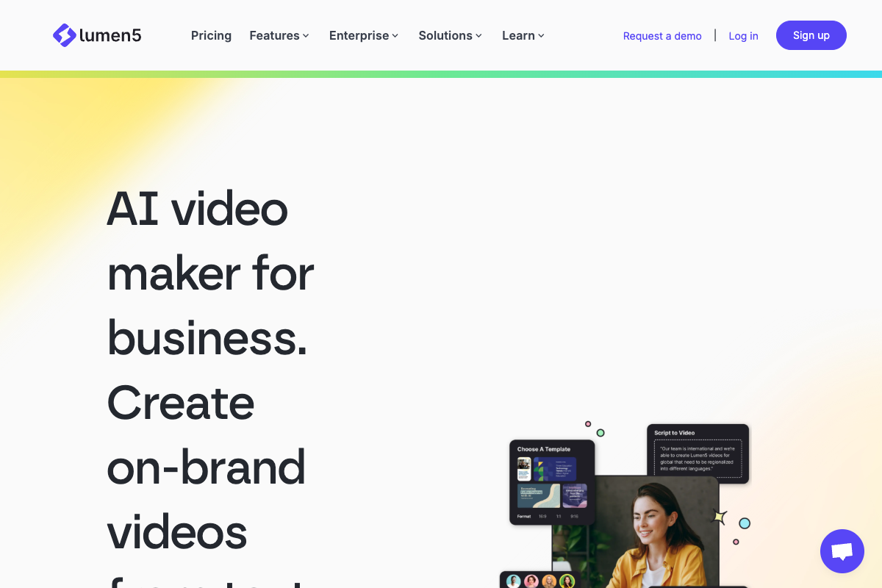
Task: Open the Learn dropdown menu
Action: pos(523,35)
